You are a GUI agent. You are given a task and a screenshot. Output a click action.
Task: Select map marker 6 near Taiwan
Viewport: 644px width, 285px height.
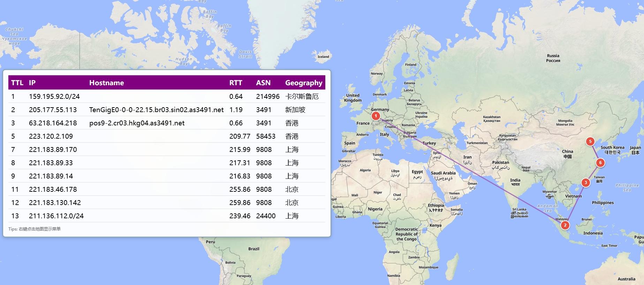pos(600,162)
